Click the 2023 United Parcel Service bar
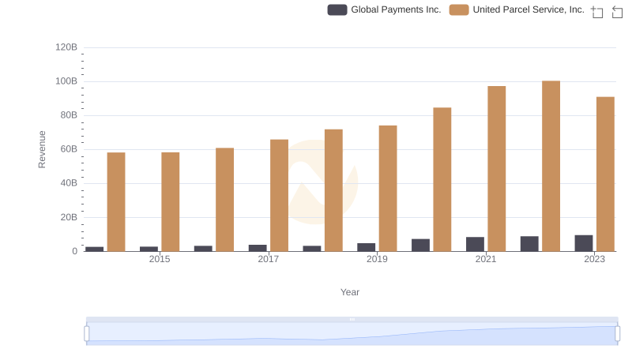 click(x=605, y=174)
